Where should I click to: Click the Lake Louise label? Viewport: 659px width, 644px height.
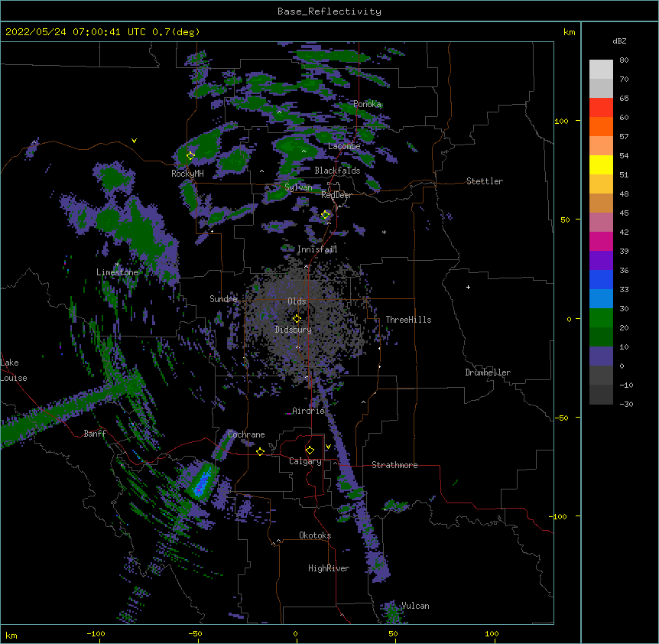(12, 370)
